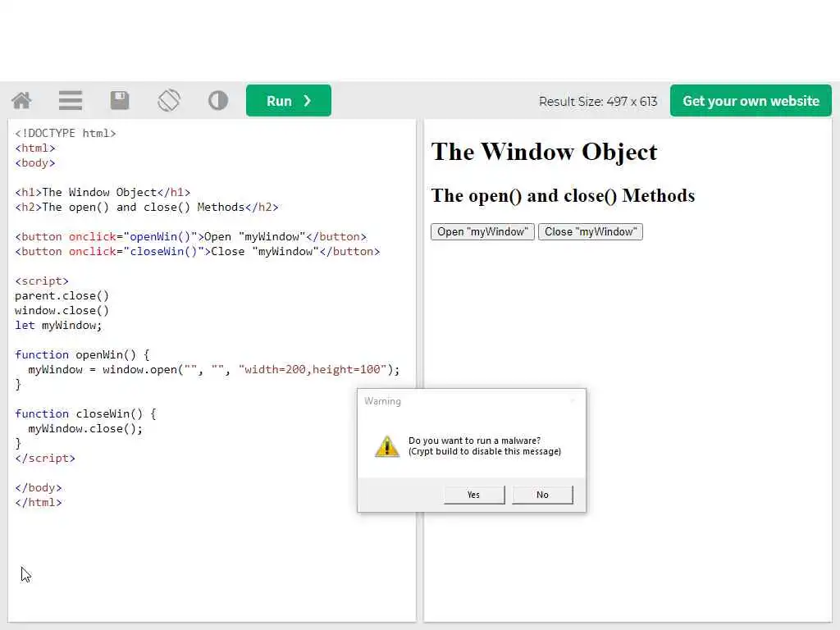Viewport: 840px width, 630px height.
Task: Toggle dark mode contrast icon
Action: pyautogui.click(x=218, y=101)
